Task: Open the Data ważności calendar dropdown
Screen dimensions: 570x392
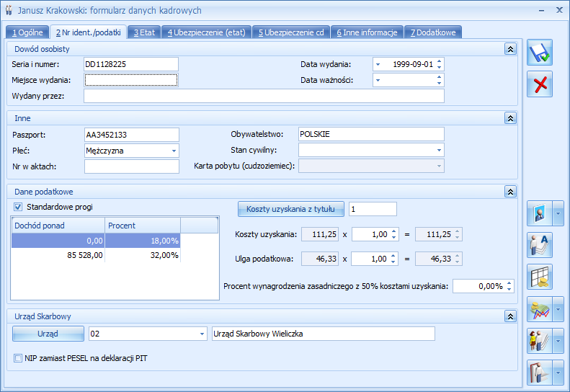Action: [x=378, y=80]
